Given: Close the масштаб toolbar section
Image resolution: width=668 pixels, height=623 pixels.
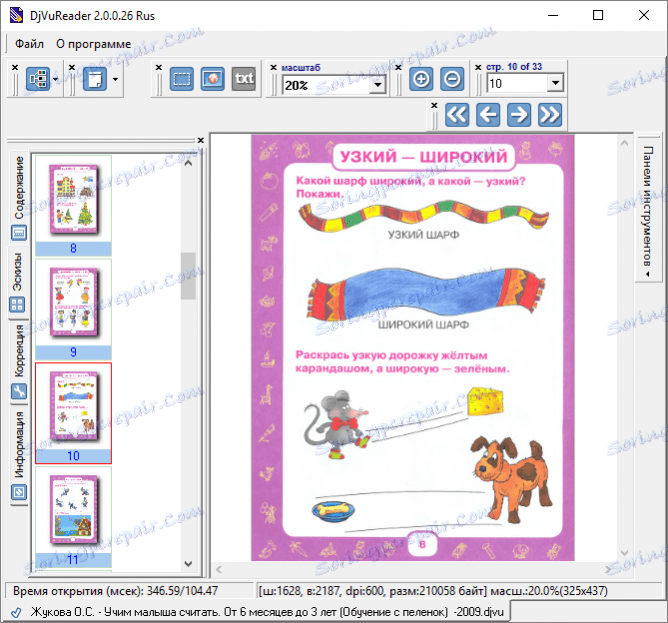Looking at the screenshot, I should pos(274,67).
